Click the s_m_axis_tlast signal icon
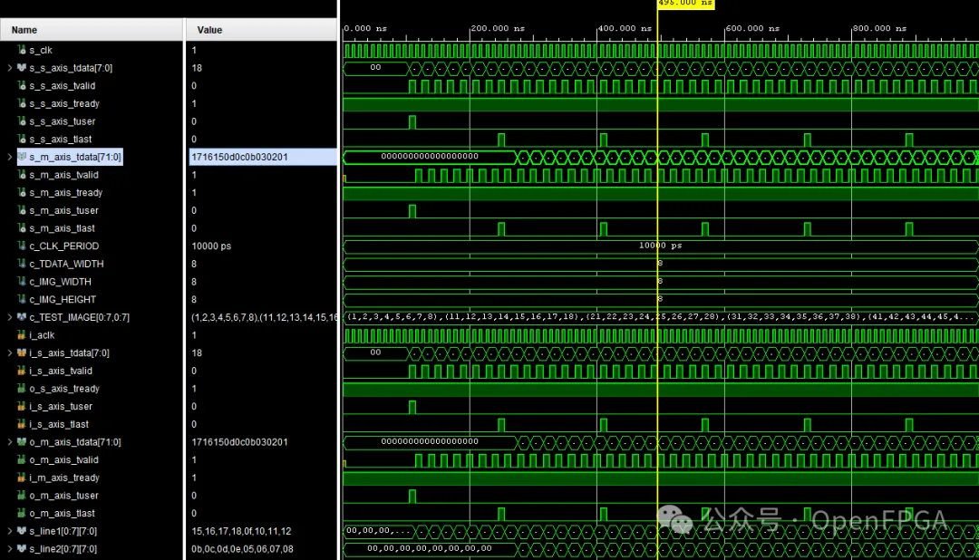Viewport: 979px width, 560px height. tap(22, 227)
